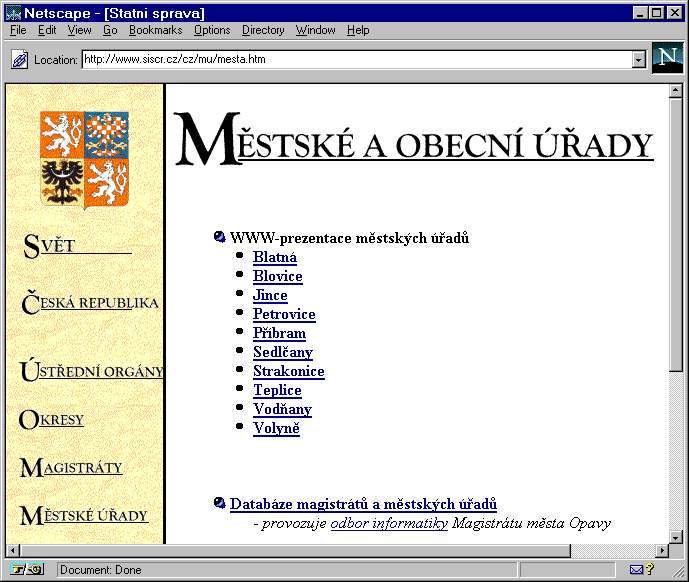Viewport: 689px width, 582px height.
Task: Click the Czech coat of arms image
Action: point(85,159)
